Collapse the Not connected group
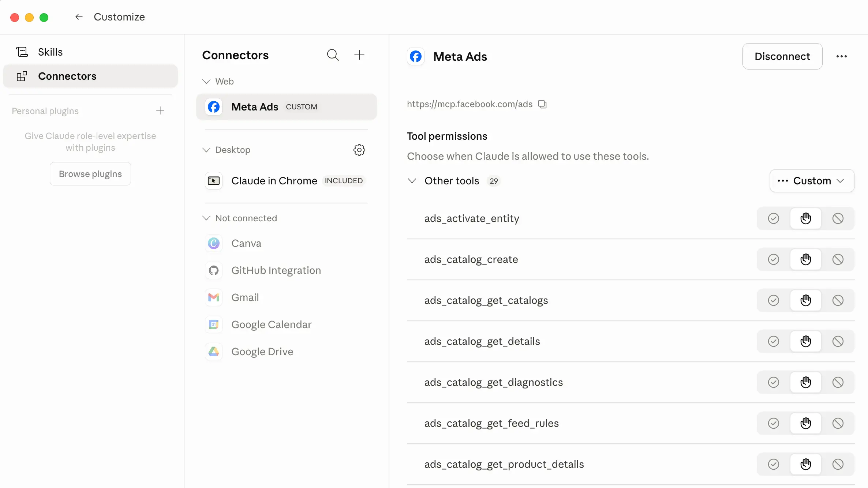The height and width of the screenshot is (488, 868). pyautogui.click(x=206, y=218)
